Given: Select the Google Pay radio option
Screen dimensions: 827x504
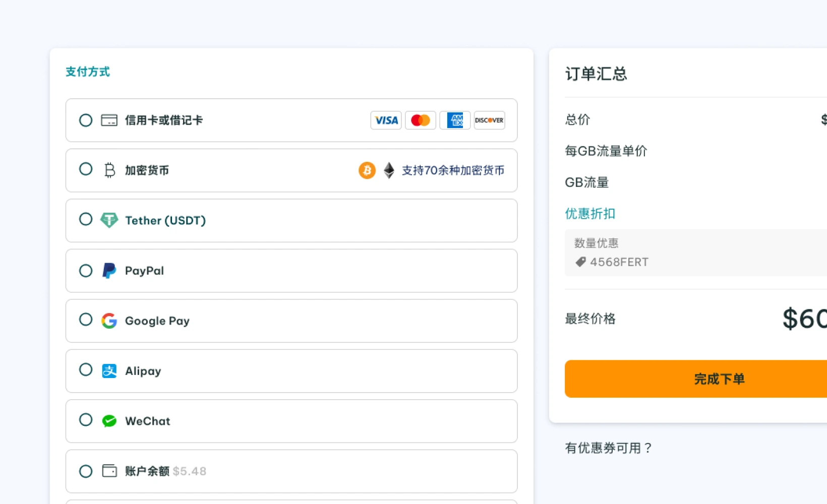Looking at the screenshot, I should click(86, 320).
